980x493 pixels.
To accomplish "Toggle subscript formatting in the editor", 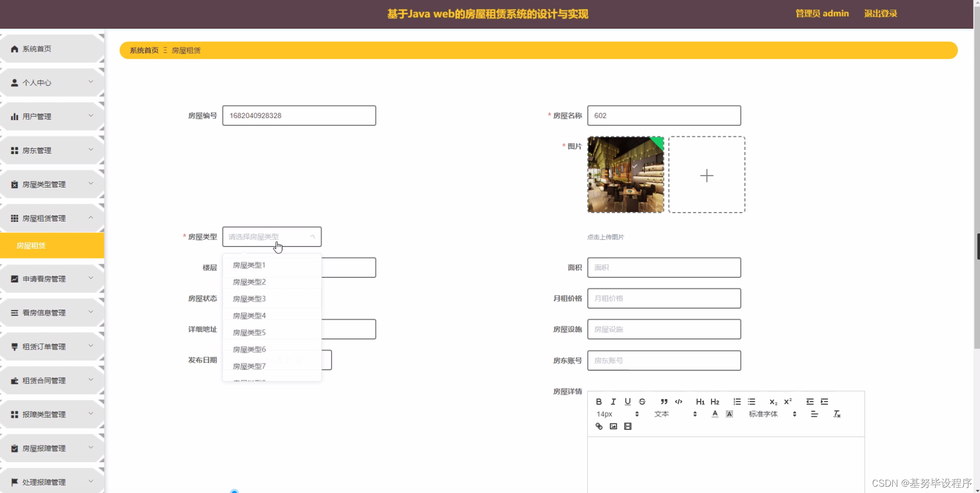I will [773, 402].
